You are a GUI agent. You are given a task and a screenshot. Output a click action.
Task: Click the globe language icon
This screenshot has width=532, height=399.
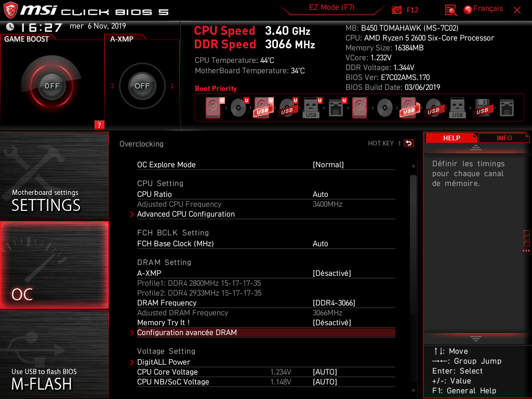tap(468, 10)
